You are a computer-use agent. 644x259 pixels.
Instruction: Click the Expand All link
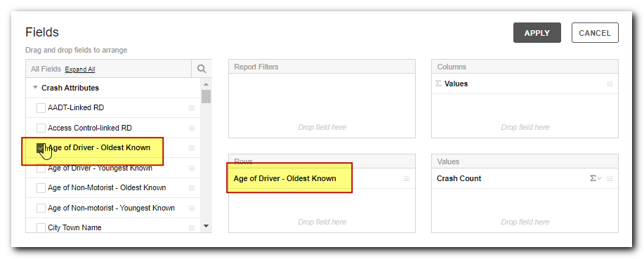pos(80,69)
